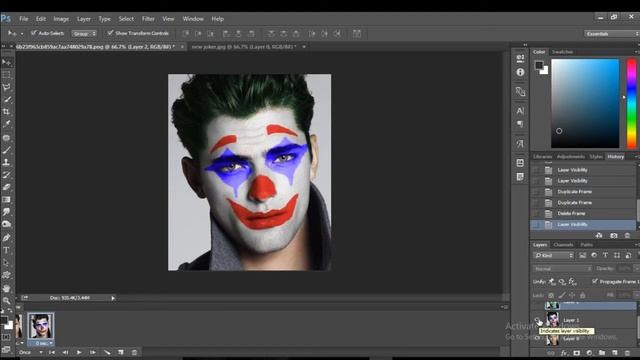Select next animation frame
640x360 pixels.
93,352
